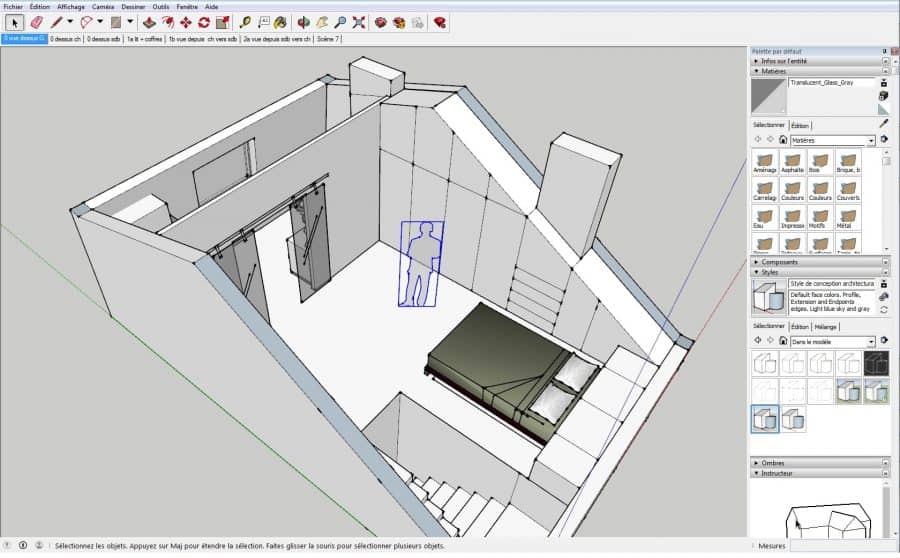Expand the Composants panel
The height and width of the screenshot is (558, 900).
[x=821, y=262]
